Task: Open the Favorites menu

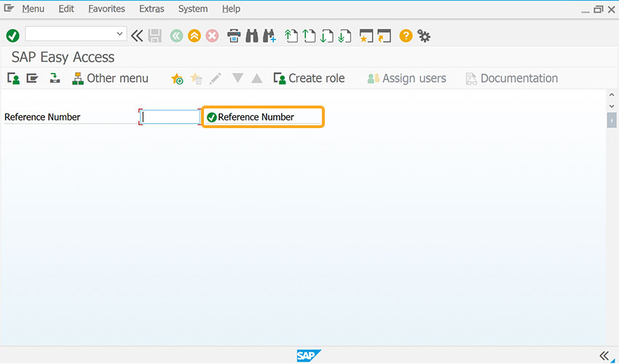Action: [106, 9]
